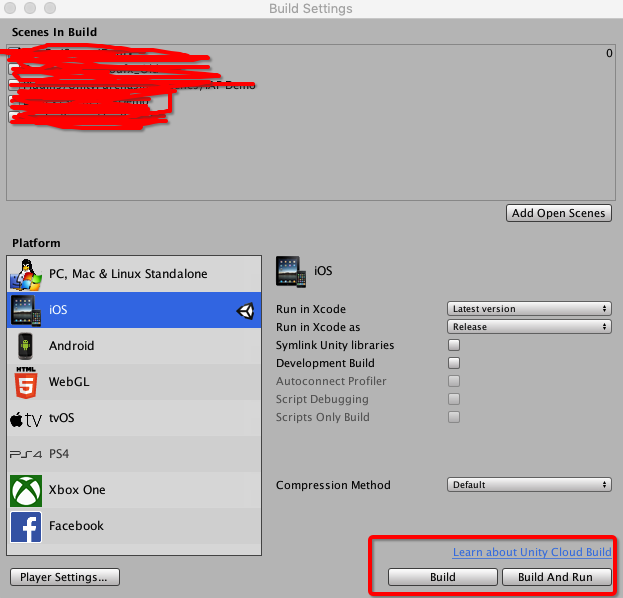Click the Development Build label

click(x=325, y=363)
